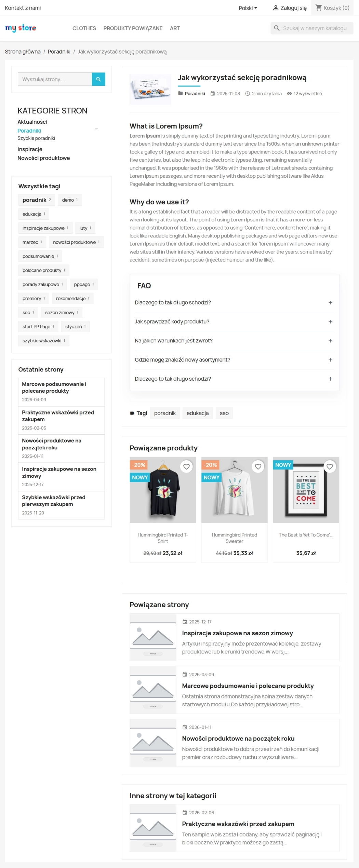Open the shopping cart (Koszyk)
The image size is (359, 868).
(x=332, y=8)
